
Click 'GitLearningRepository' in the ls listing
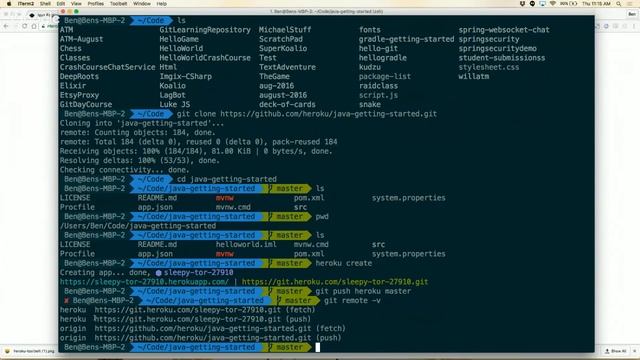[x=205, y=30]
